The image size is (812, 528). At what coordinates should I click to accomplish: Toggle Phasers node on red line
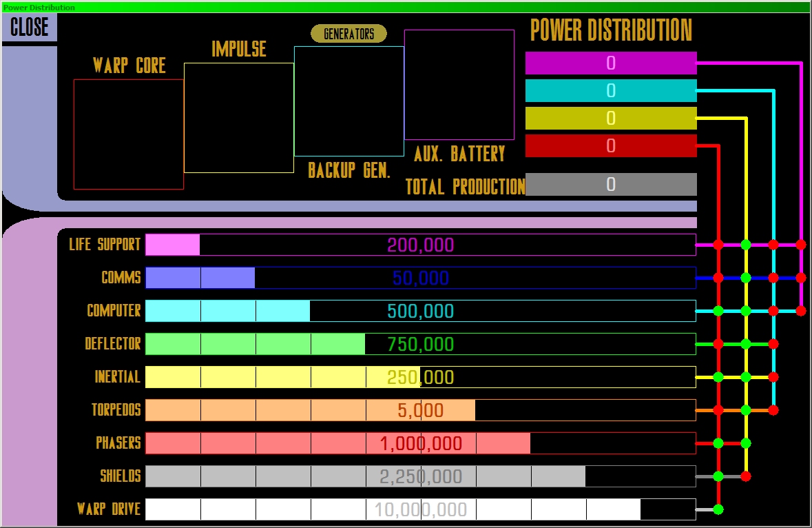[718, 443]
